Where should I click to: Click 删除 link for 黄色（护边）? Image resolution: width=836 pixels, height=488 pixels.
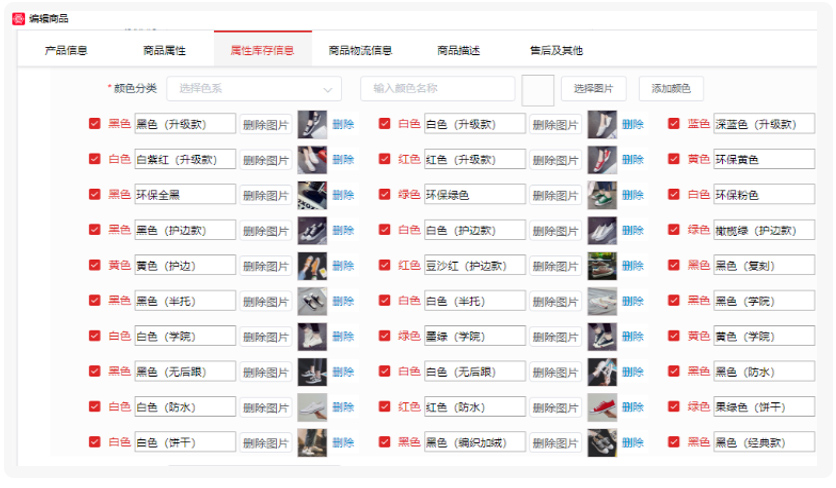[343, 266]
